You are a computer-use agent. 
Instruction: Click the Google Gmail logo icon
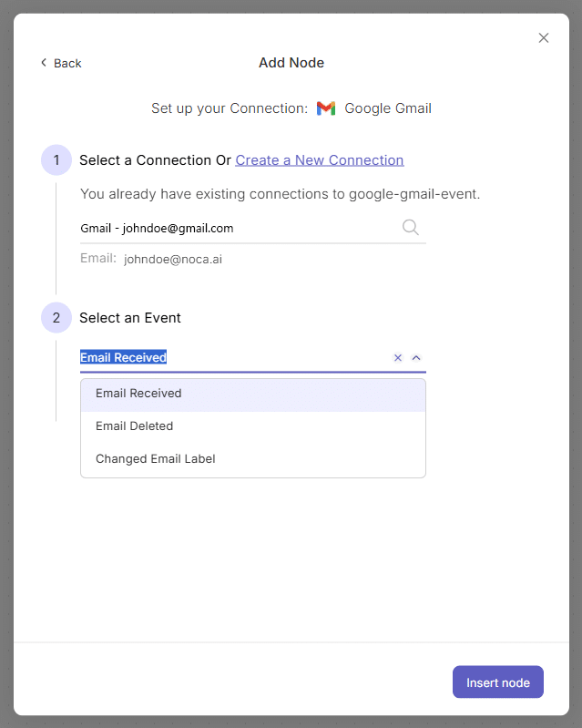[x=326, y=108]
